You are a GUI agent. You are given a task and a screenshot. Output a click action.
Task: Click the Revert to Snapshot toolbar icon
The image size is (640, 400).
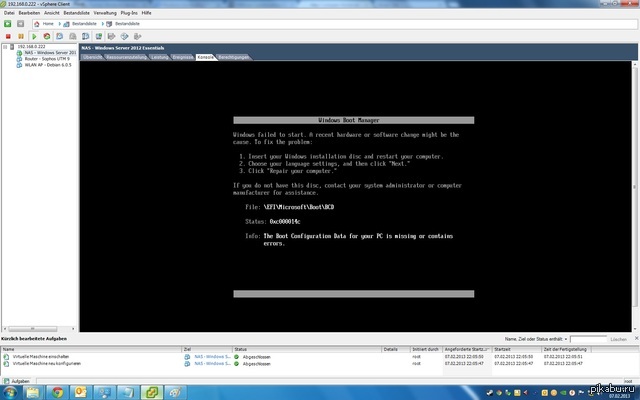click(73, 36)
